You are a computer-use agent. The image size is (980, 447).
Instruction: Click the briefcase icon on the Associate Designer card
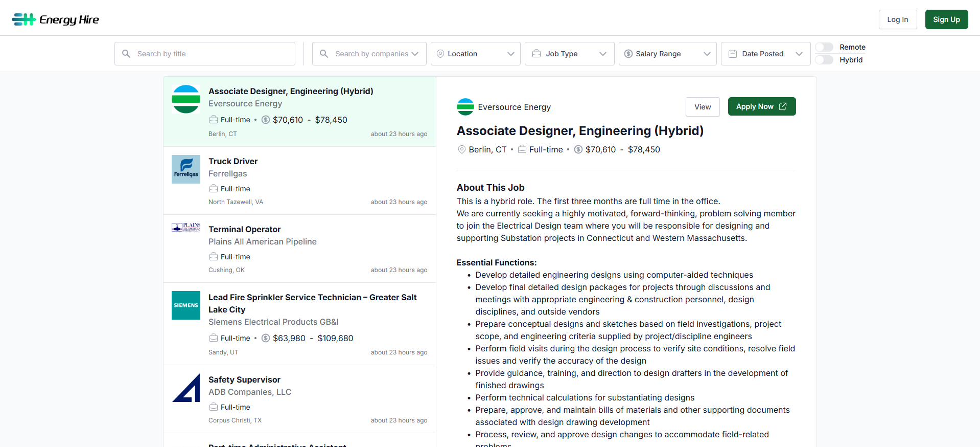[x=214, y=120]
